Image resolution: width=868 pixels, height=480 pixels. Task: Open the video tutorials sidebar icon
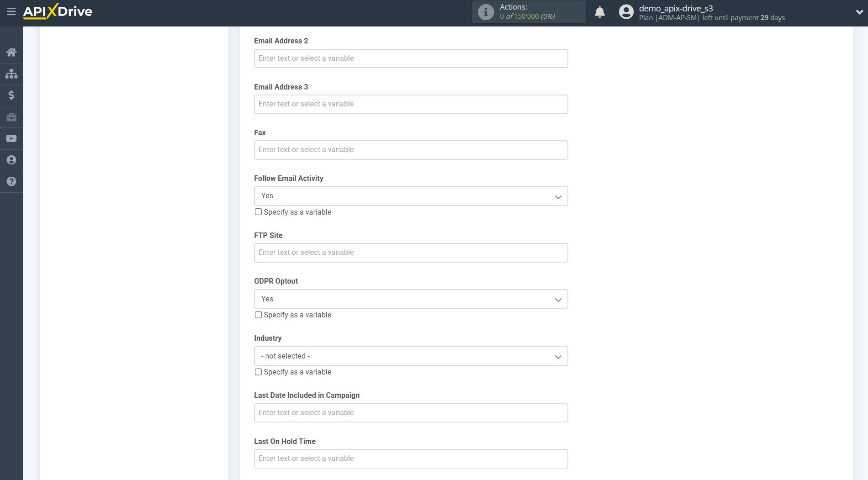point(11,138)
